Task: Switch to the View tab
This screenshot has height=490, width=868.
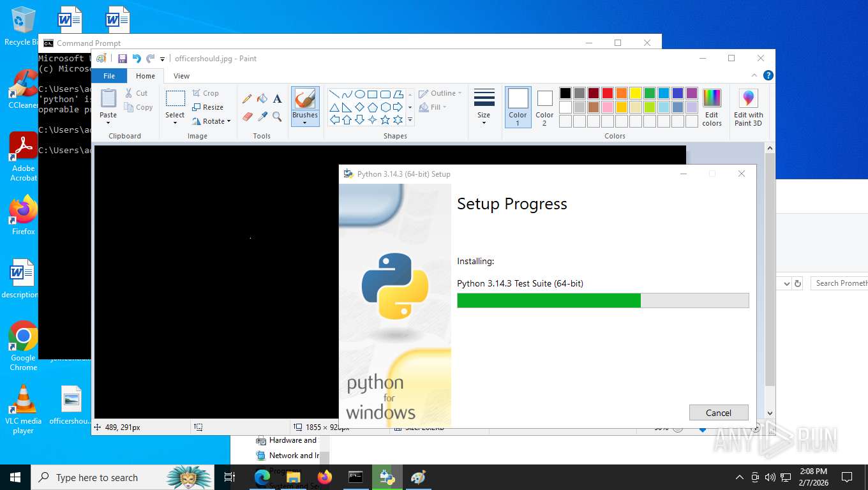Action: point(182,76)
